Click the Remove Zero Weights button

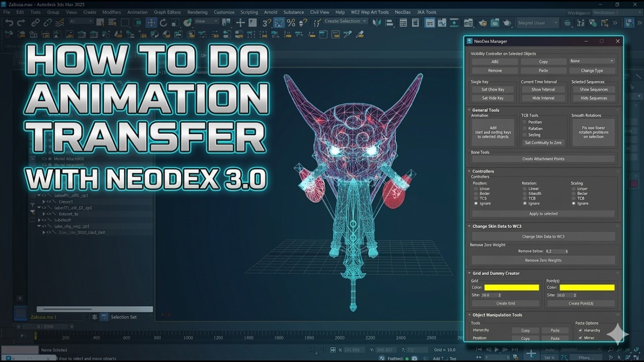543,260
